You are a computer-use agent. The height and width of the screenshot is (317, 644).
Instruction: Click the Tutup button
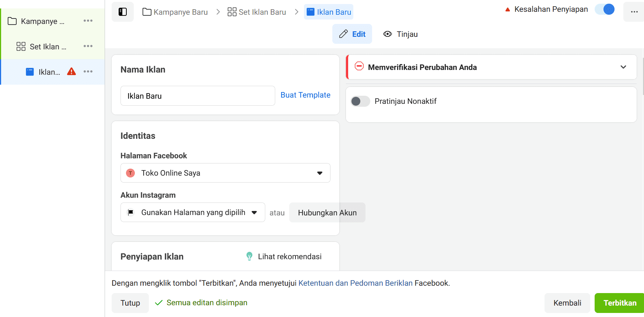click(130, 303)
